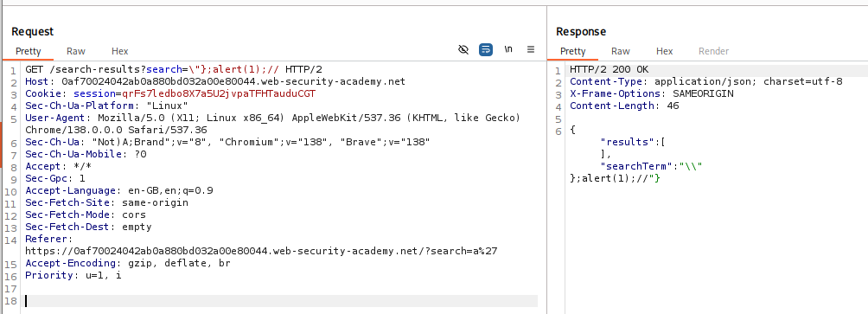The height and width of the screenshot is (314, 868).
Task: Click the Priority header line
Action: [73, 275]
